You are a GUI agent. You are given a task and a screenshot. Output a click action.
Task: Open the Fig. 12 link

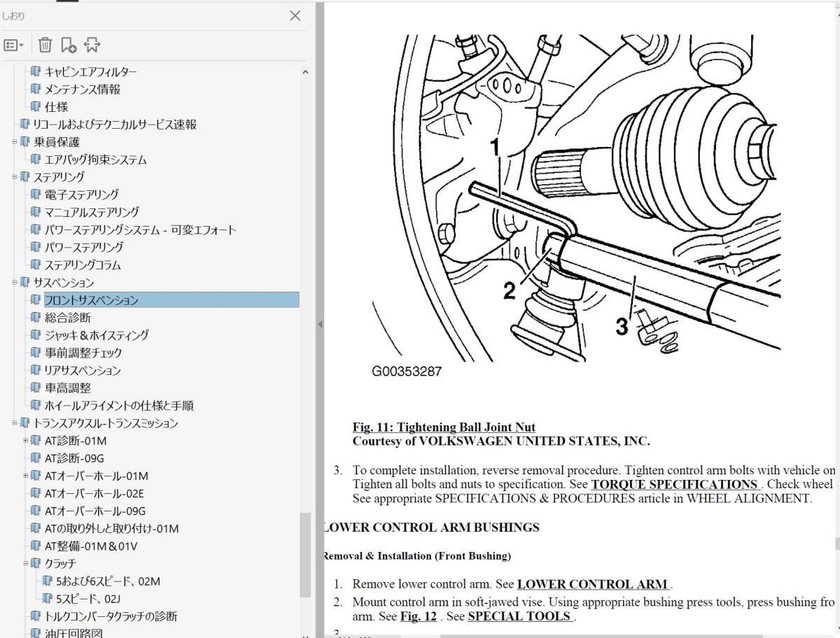pos(419,616)
